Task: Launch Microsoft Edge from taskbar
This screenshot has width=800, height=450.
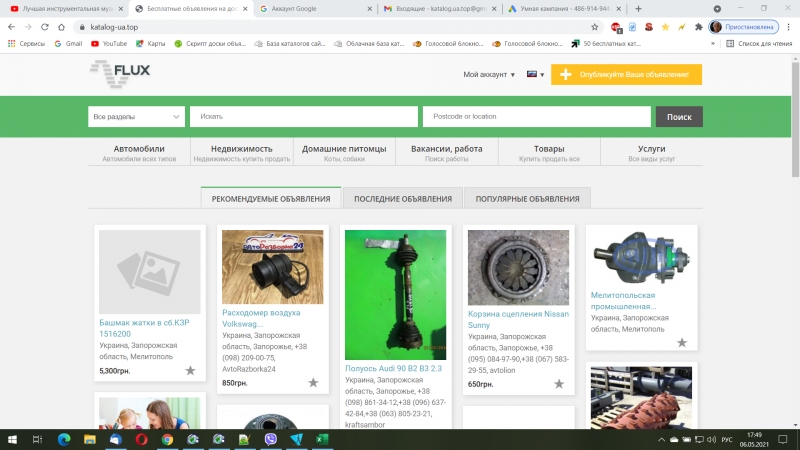Action: (x=64, y=439)
